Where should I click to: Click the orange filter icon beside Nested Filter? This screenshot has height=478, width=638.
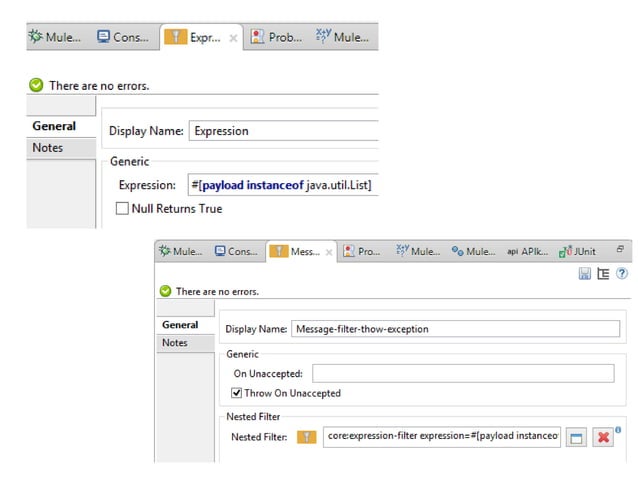(307, 437)
